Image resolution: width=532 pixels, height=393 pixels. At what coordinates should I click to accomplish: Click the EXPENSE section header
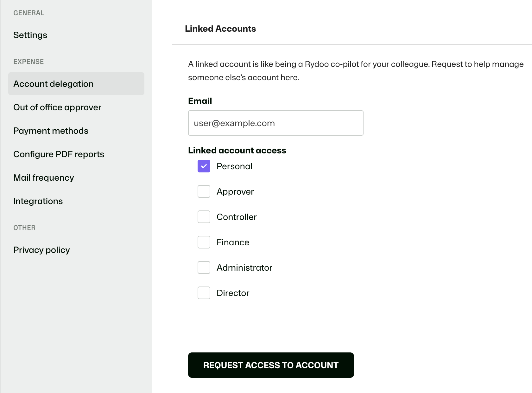tap(28, 61)
